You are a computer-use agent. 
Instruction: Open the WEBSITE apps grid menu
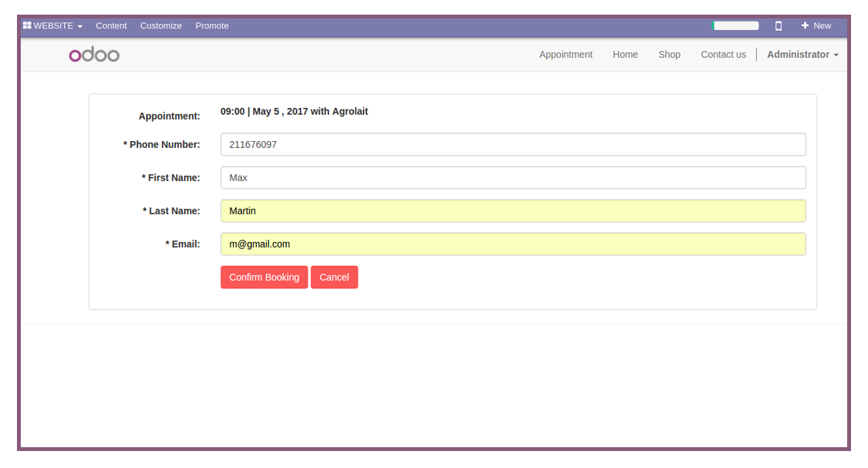[52, 26]
